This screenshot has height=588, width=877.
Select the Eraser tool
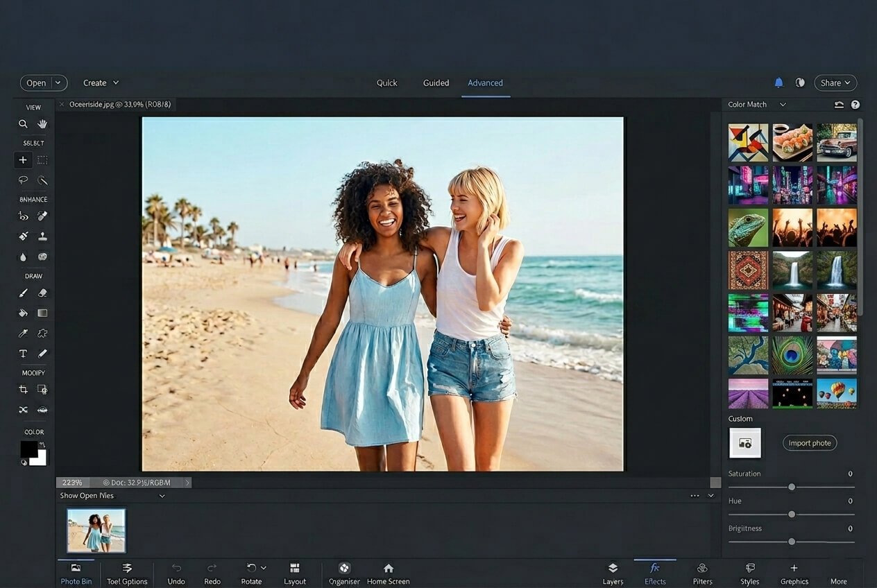(42, 293)
